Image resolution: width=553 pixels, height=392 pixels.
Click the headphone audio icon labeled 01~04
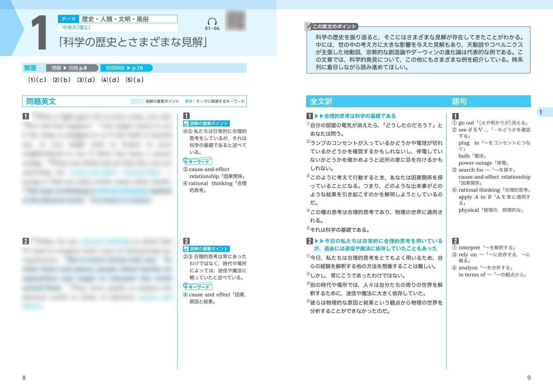point(212,22)
